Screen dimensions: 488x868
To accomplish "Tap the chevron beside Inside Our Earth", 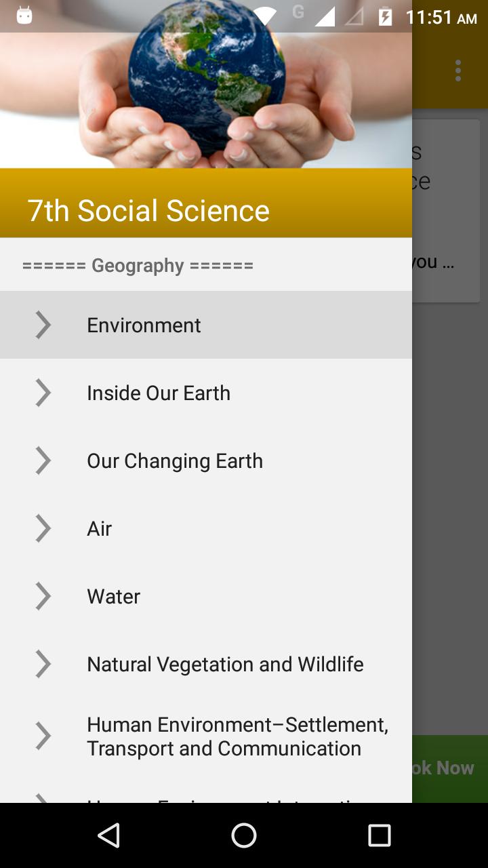I will tap(43, 393).
